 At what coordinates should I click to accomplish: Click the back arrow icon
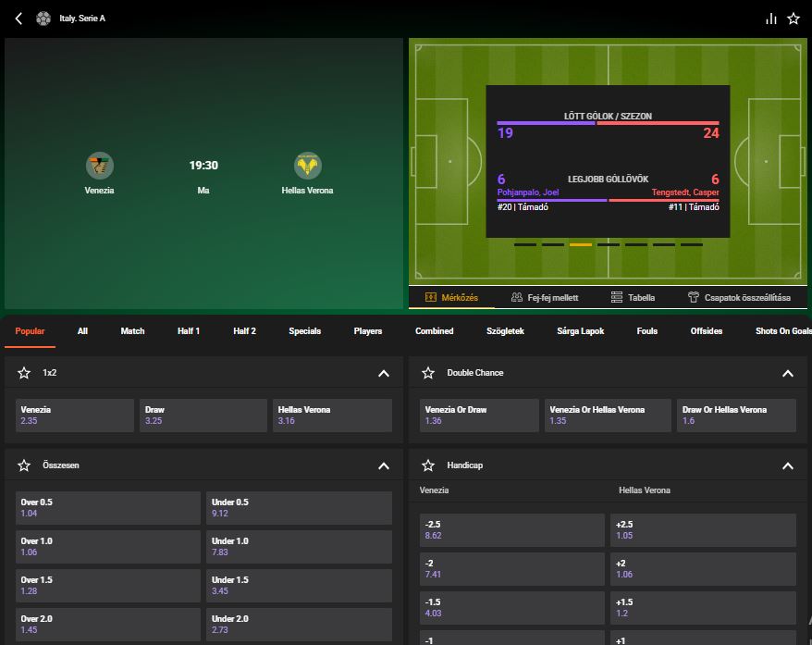18,19
